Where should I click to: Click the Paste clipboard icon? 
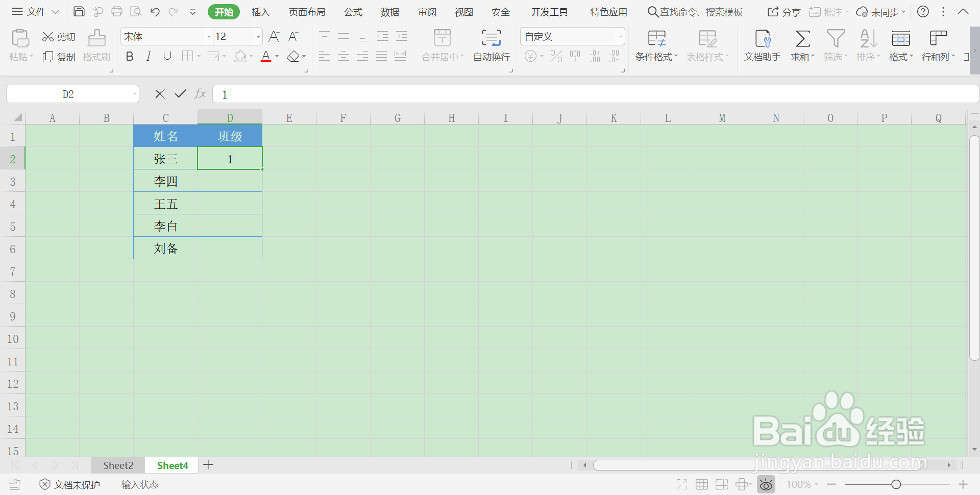click(x=20, y=38)
